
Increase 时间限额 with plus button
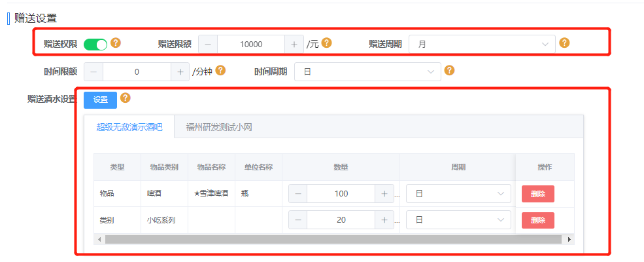coord(180,71)
